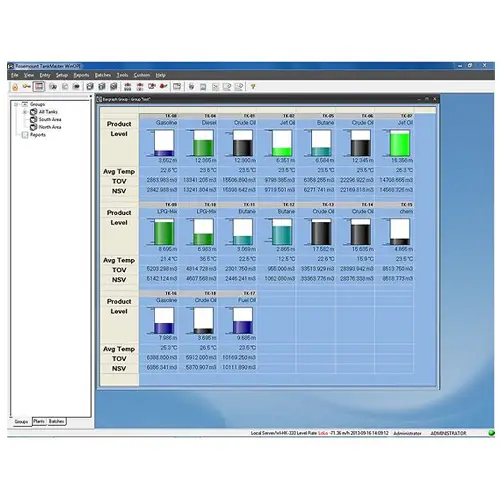The image size is (500, 500).
Task: Click the nearly full bright-green Jet Oil tank
Action: (400, 143)
